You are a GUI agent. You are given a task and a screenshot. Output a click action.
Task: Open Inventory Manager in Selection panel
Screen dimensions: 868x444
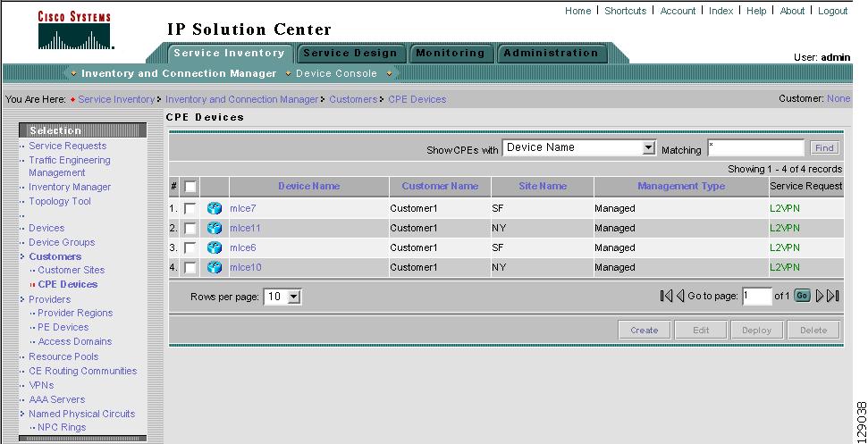click(x=70, y=187)
